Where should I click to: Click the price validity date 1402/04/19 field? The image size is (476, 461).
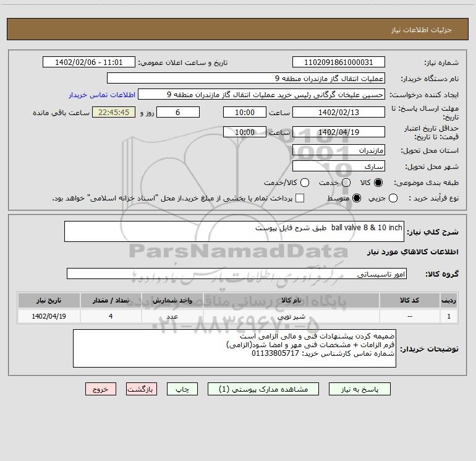[339, 132]
